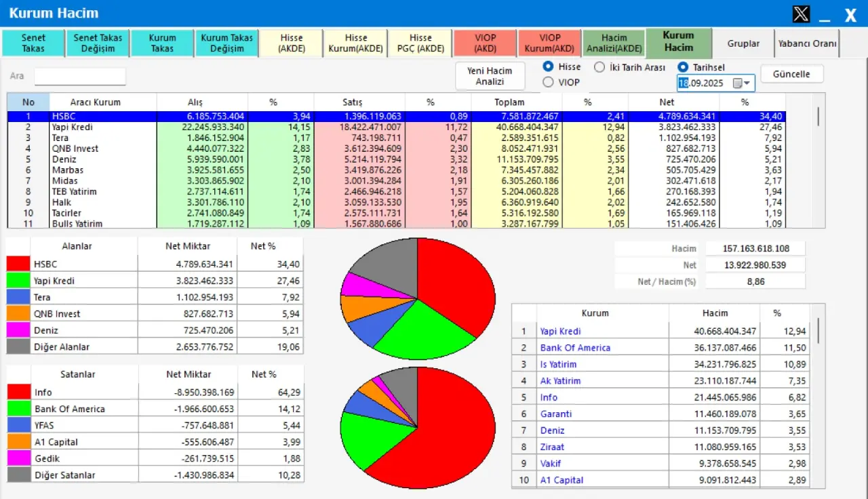
Task: Switch to the Senet Takas tab
Action: (33, 43)
